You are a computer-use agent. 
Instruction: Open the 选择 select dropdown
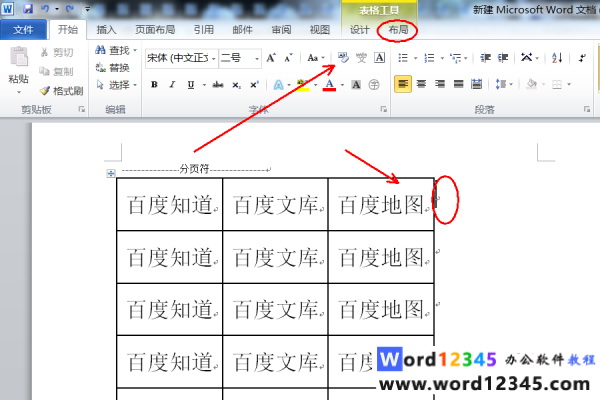(117, 85)
